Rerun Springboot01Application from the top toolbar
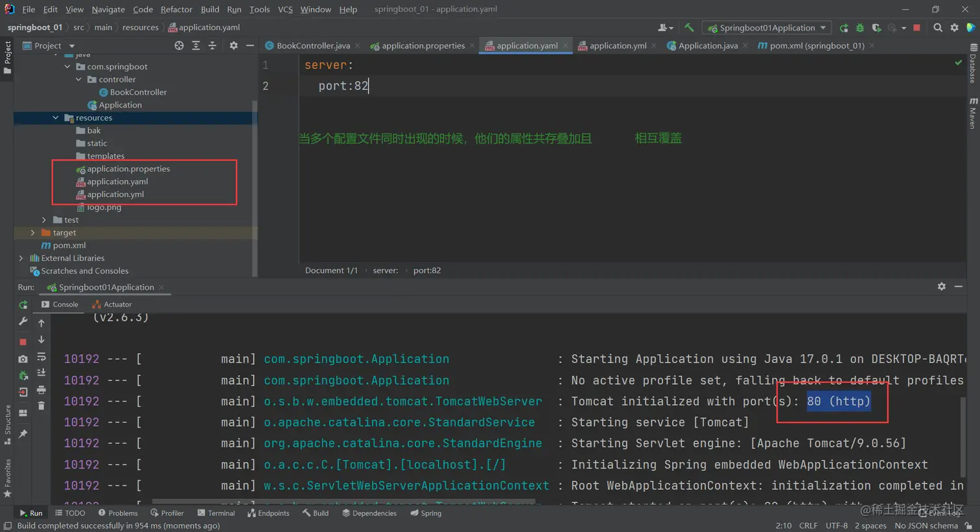 (844, 28)
